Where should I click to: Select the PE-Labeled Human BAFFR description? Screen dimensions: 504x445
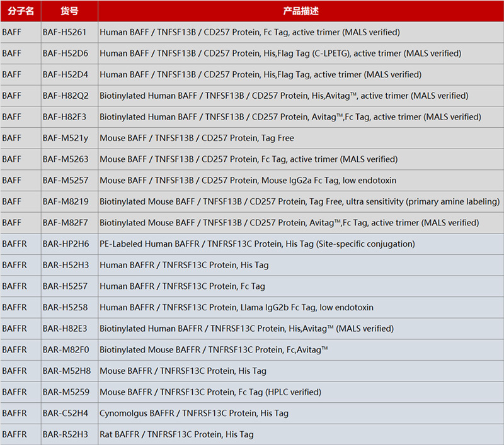coord(257,244)
